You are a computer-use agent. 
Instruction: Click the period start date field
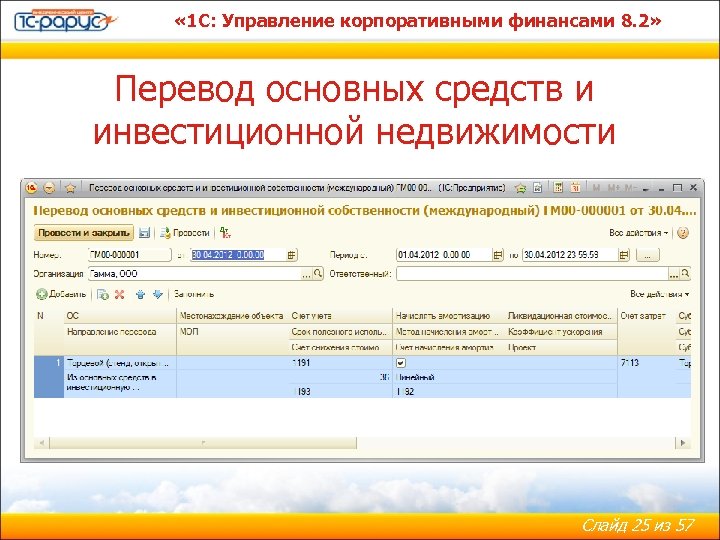tap(444, 255)
